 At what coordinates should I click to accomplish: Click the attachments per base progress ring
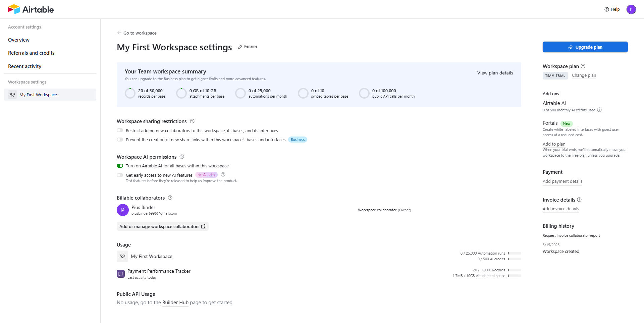coord(181,93)
